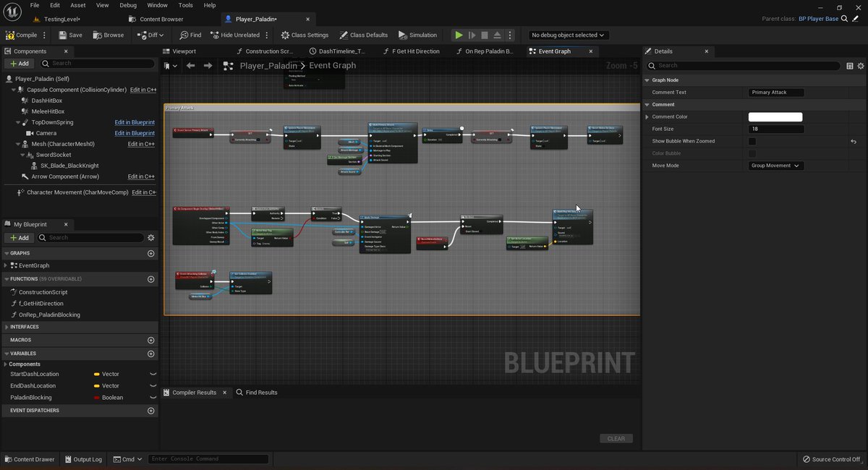Close the Components panel
Image resolution: width=868 pixels, height=470 pixels.
coord(66,51)
